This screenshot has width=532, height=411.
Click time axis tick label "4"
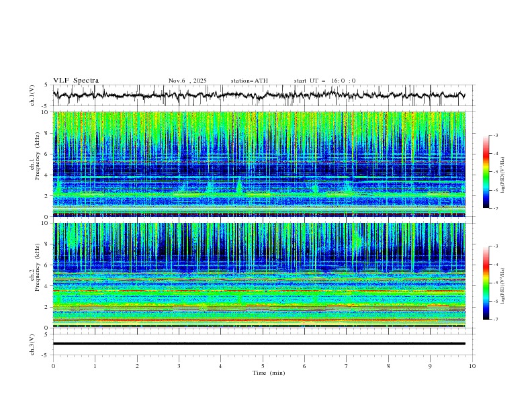(x=220, y=366)
